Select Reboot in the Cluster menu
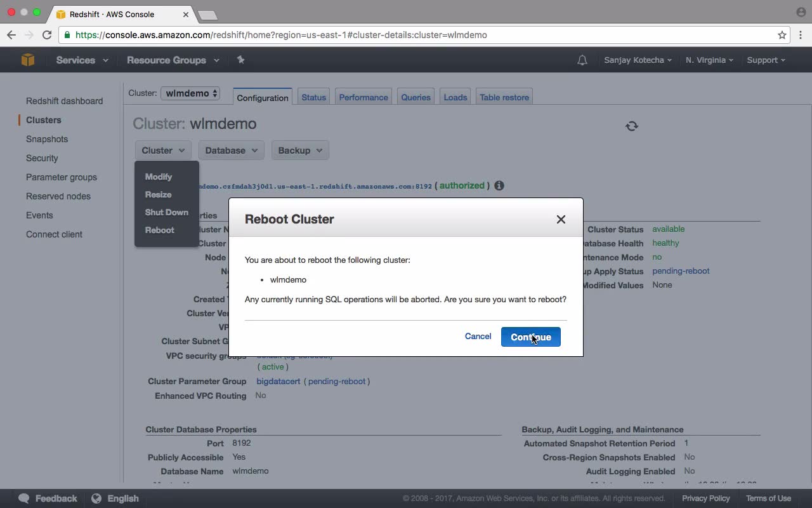Image resolution: width=812 pixels, height=508 pixels. click(159, 230)
